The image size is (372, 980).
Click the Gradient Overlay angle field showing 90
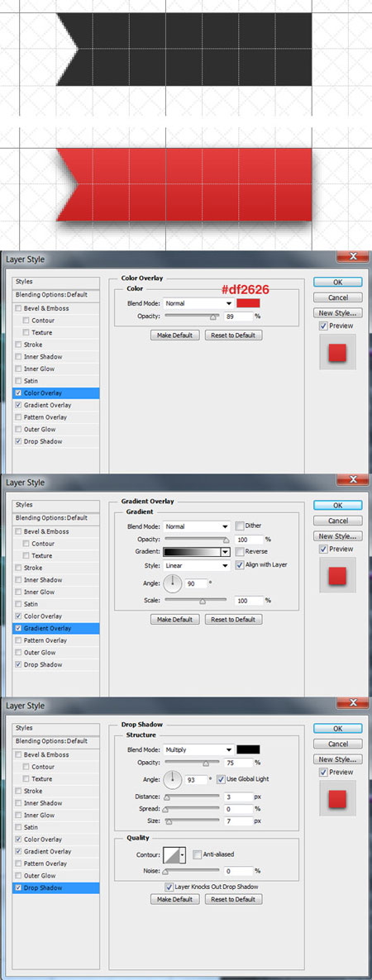(196, 583)
